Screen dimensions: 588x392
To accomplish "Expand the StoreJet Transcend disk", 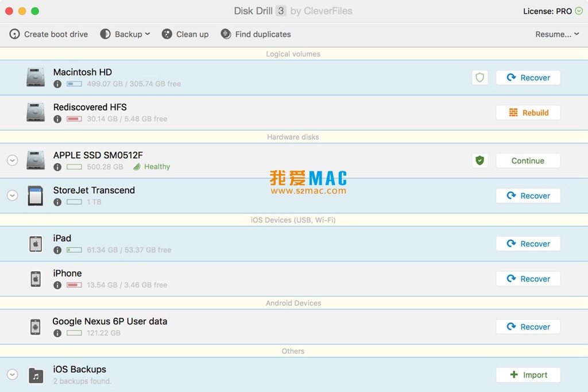I will 13,195.
